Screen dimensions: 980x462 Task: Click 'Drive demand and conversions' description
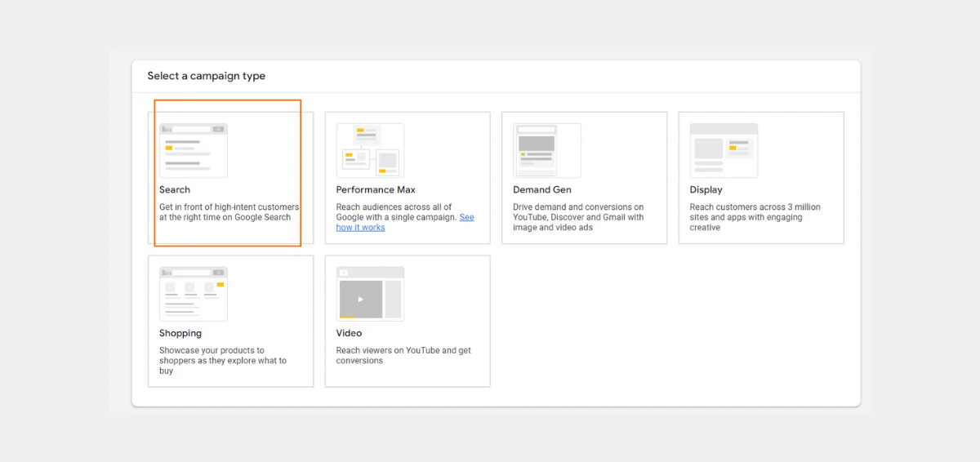tap(578, 217)
